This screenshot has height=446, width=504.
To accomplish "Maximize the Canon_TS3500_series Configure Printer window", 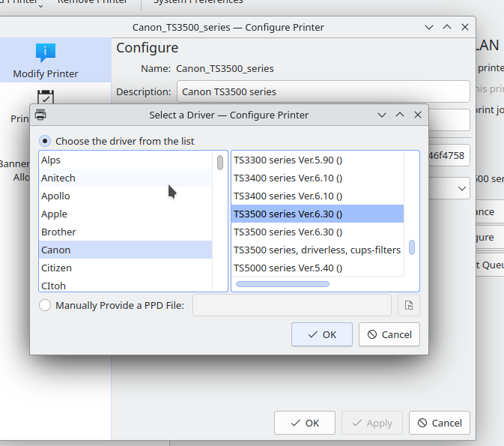I will 447,27.
